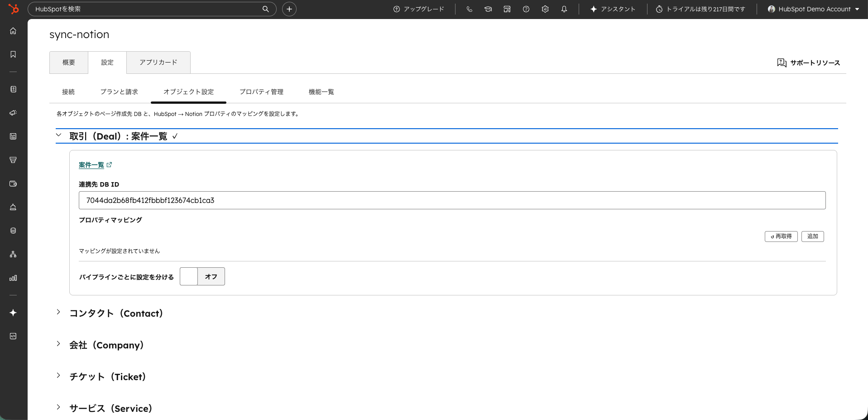
Task: Click the Home icon in left sidebar
Action: [13, 31]
